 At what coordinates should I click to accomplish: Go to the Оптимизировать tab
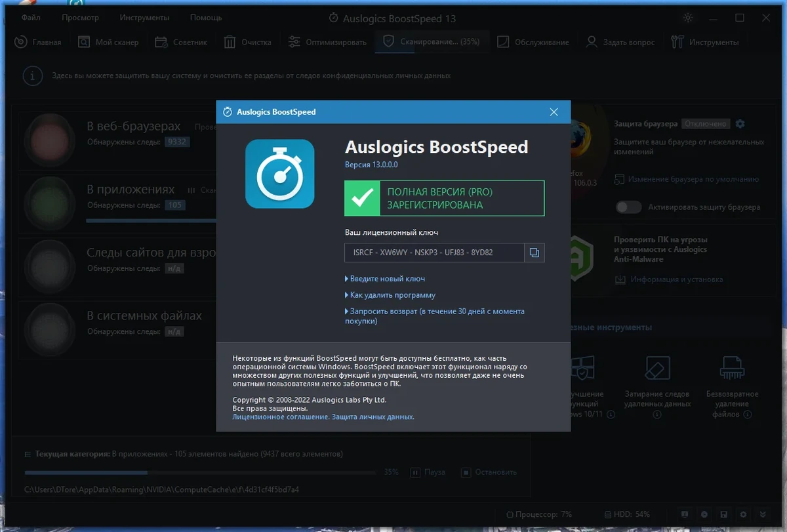328,42
